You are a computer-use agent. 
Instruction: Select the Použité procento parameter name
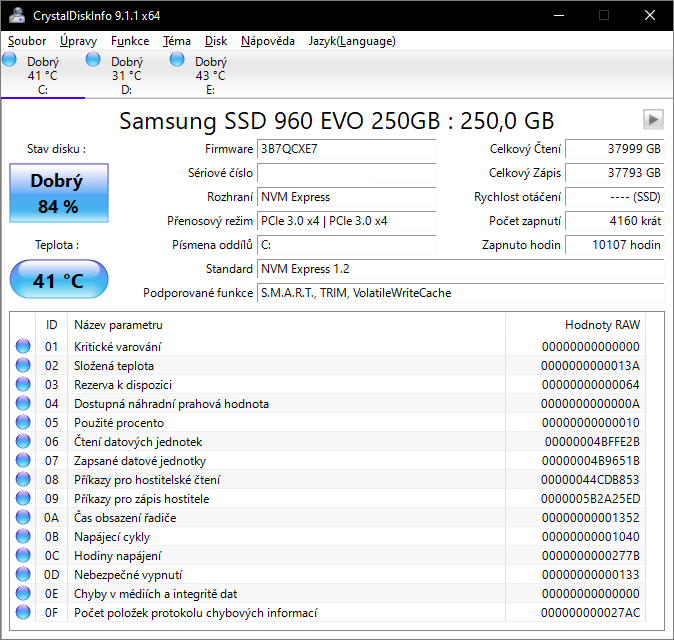(x=119, y=423)
